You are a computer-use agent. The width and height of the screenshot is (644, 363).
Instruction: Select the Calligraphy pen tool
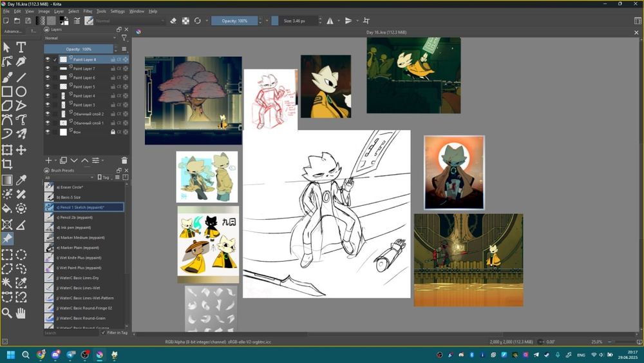point(21,62)
